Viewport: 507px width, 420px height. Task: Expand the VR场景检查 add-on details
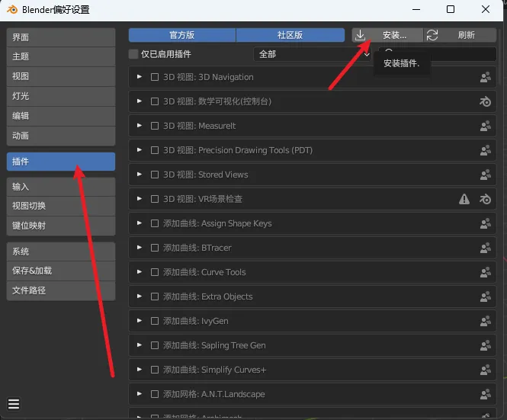[140, 199]
